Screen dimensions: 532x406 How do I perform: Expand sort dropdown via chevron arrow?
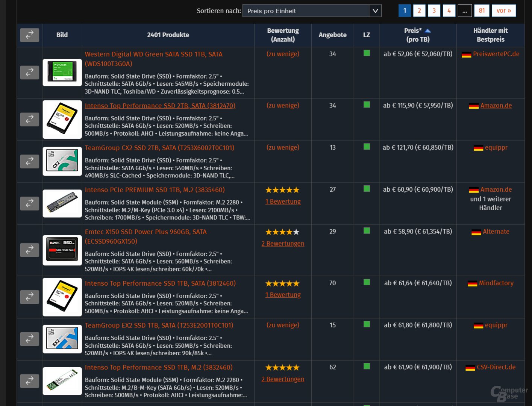click(x=375, y=11)
